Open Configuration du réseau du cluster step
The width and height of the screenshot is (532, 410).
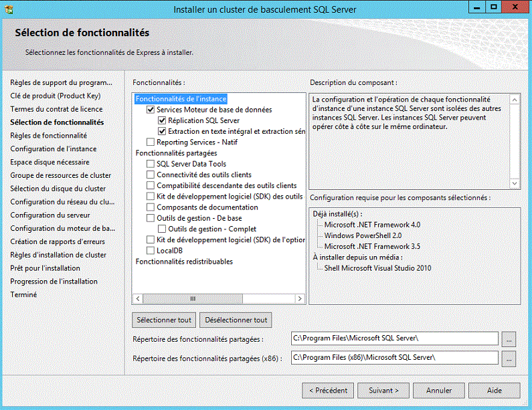pyautogui.click(x=62, y=202)
